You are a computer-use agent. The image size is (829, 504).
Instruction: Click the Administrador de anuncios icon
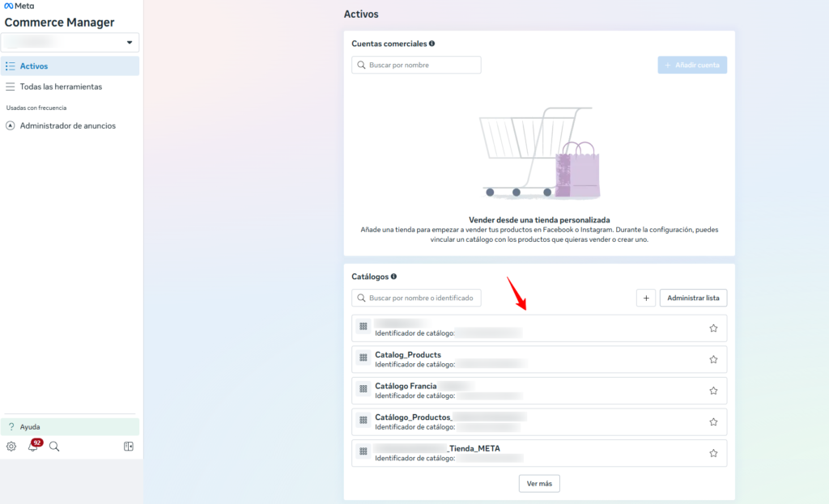[10, 125]
